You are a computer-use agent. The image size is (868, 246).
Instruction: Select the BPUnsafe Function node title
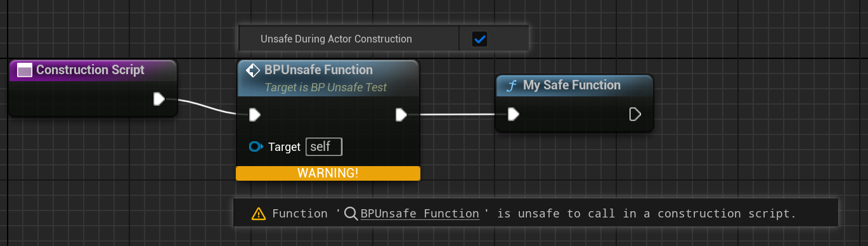(318, 70)
